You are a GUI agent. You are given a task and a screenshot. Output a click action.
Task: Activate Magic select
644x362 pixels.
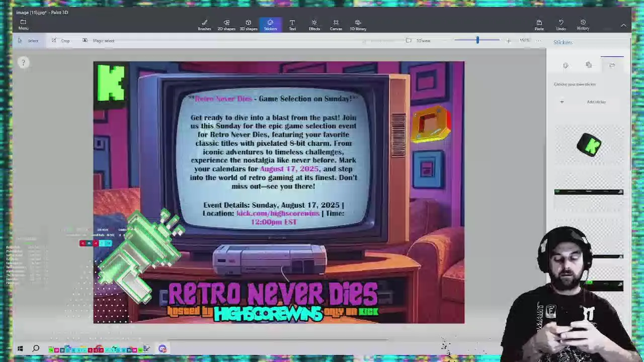[x=99, y=41]
